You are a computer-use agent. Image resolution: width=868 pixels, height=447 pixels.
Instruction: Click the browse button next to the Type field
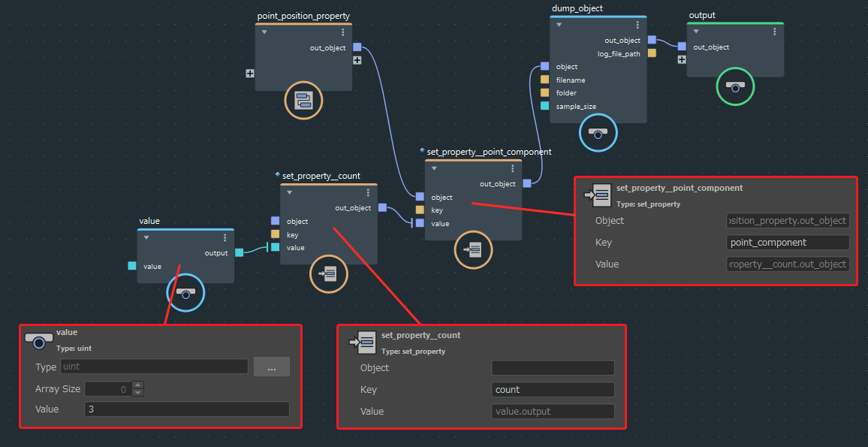(x=271, y=367)
